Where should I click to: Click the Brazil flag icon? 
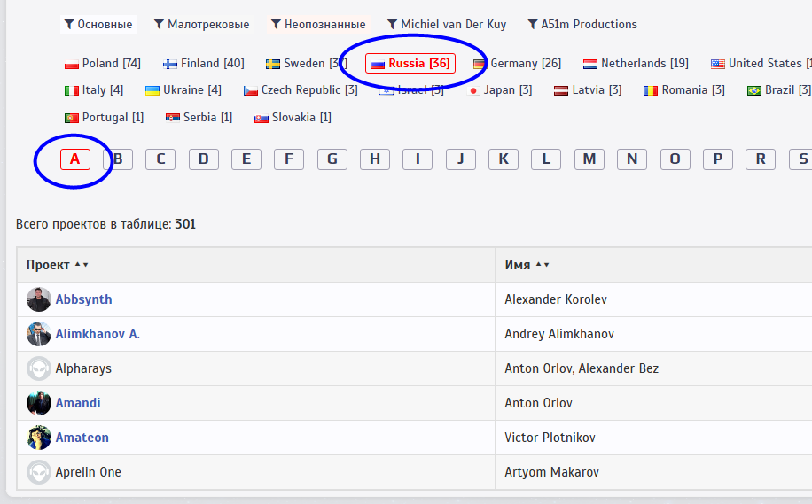pos(754,91)
